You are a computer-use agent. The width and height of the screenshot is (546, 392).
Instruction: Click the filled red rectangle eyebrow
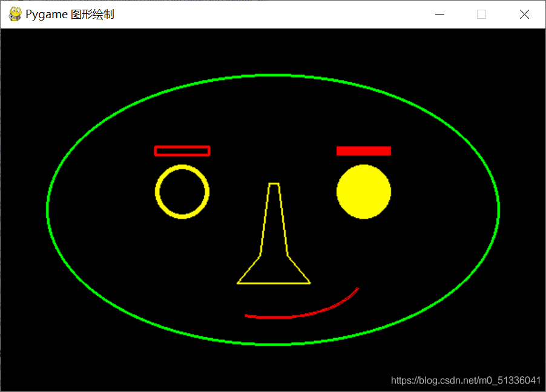click(364, 151)
